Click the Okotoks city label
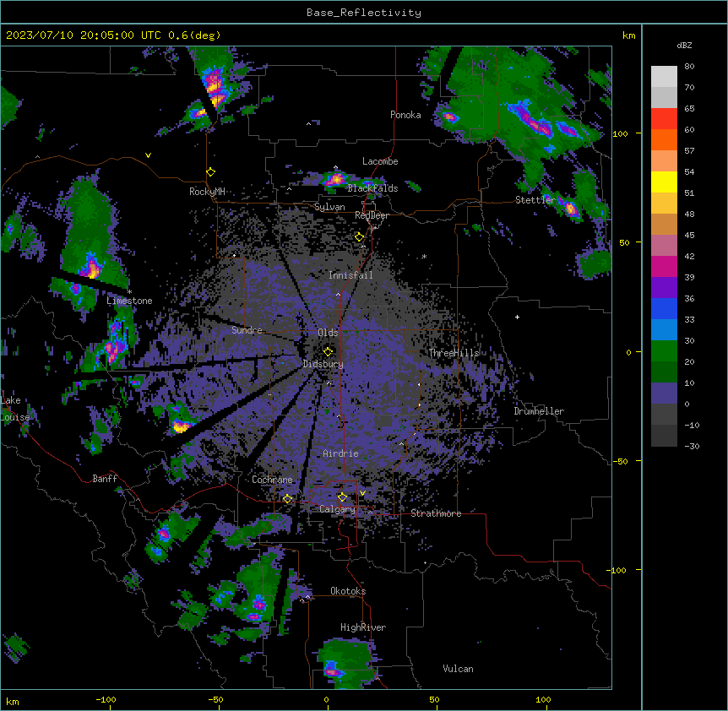Viewport: 728px width, 711px height. coord(348,591)
